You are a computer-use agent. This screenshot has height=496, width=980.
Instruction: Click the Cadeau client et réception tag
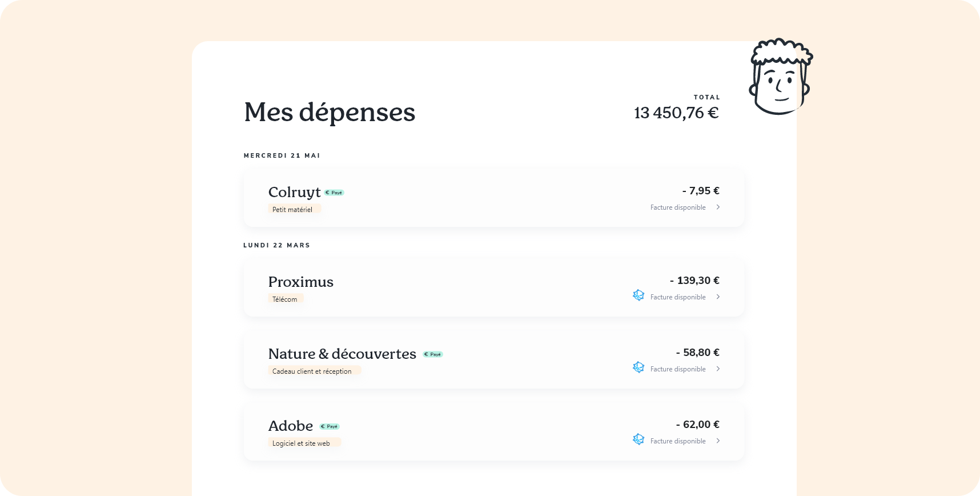click(x=314, y=371)
